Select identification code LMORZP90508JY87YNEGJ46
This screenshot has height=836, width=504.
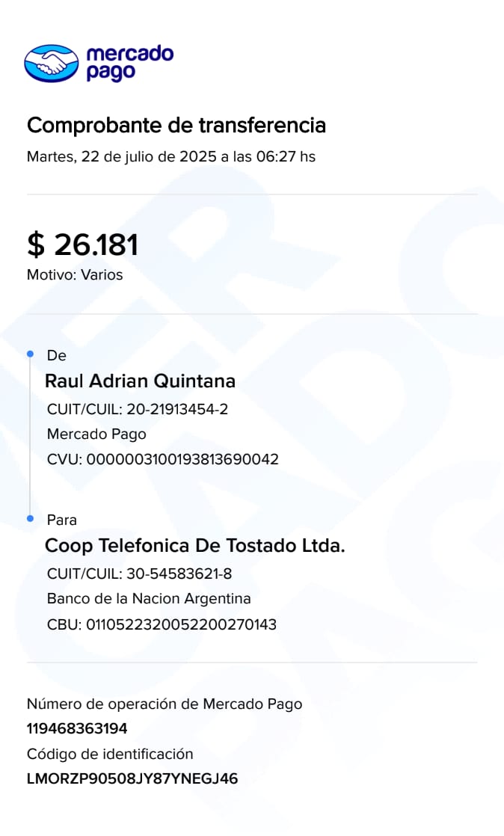click(x=132, y=778)
